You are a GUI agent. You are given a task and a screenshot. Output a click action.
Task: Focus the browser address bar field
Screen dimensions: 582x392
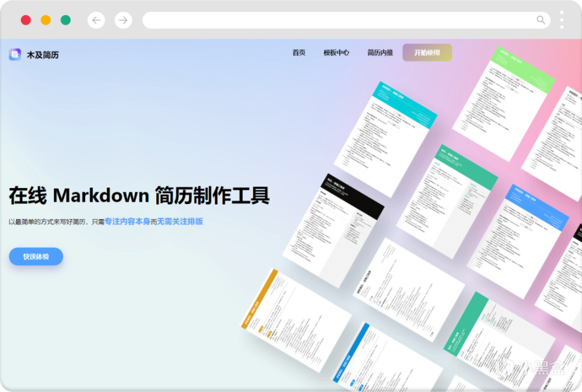coord(346,20)
